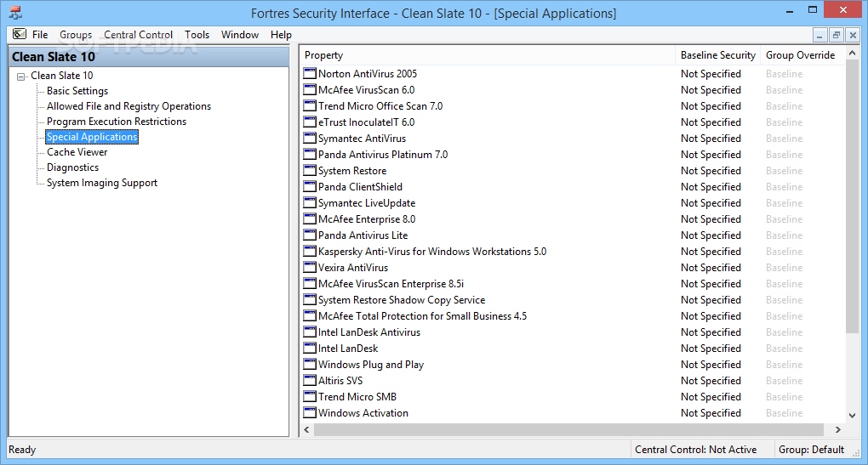Click Not Specified for Norton AntiVirus 2005
The height and width of the screenshot is (465, 868).
point(711,74)
